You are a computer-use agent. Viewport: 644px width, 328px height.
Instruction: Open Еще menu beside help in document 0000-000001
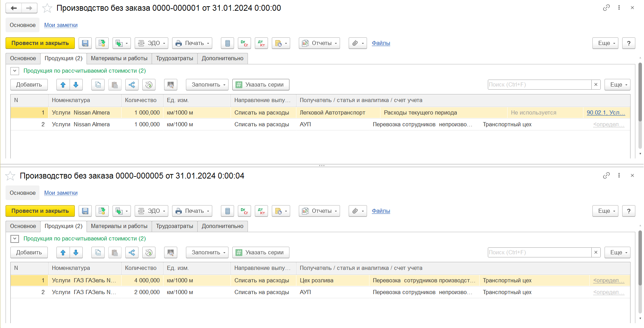605,43
